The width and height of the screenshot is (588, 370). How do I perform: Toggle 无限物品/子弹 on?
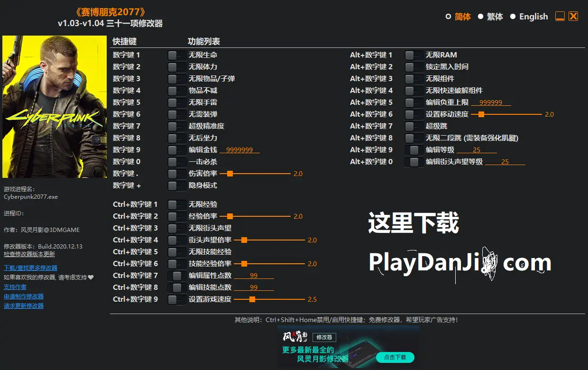176,78
